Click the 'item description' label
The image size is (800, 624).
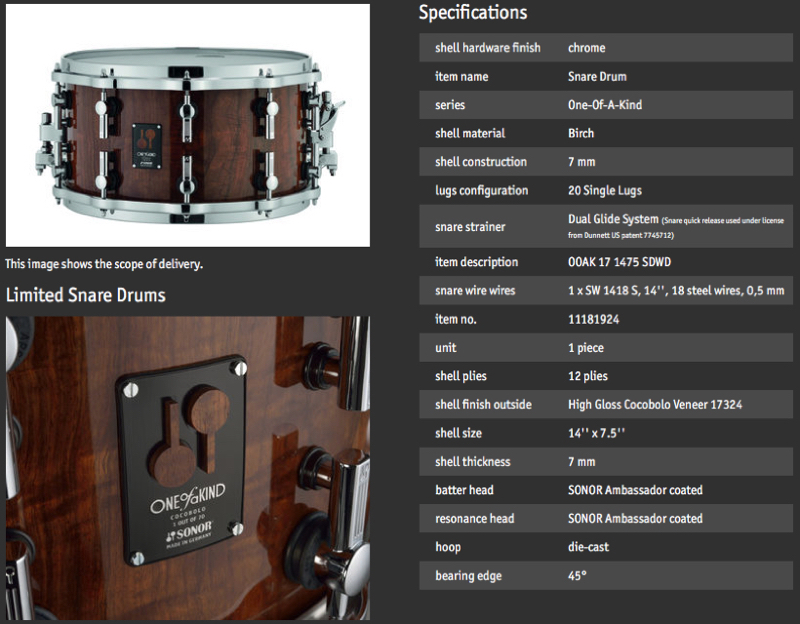476,262
